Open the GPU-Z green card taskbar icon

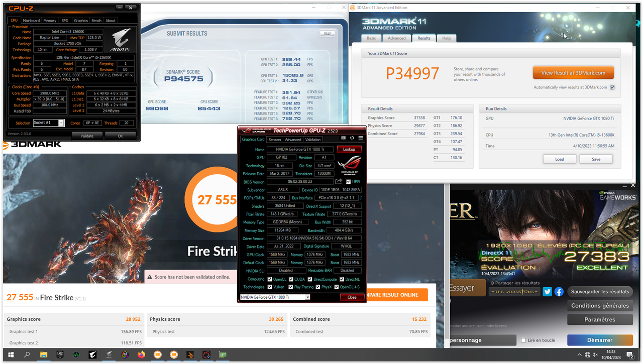click(222, 355)
